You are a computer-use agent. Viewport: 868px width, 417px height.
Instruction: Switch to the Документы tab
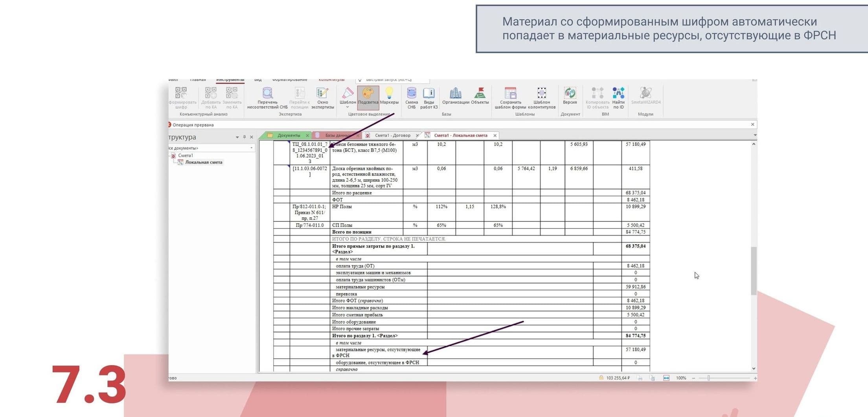[x=288, y=135]
